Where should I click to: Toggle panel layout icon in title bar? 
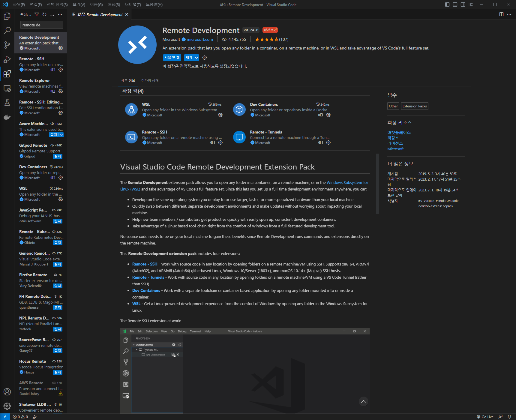pyautogui.click(x=455, y=4)
